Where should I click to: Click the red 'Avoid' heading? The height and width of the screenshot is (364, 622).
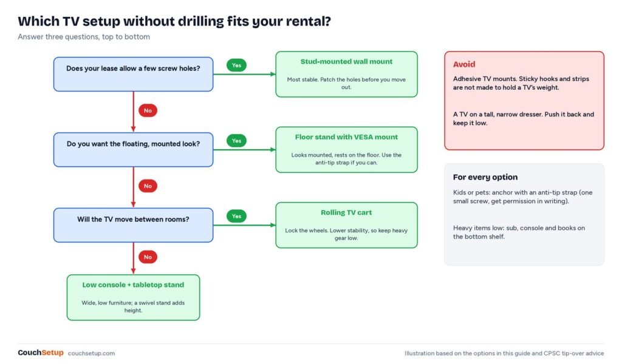click(464, 64)
